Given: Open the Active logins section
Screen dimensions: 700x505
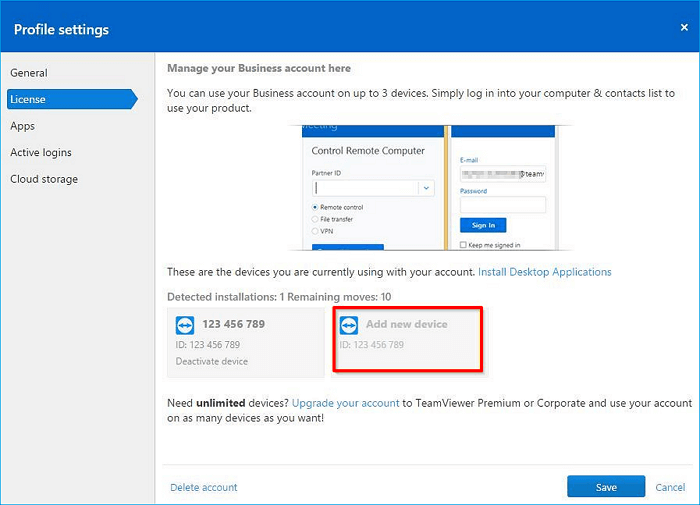Looking at the screenshot, I should coord(41,153).
